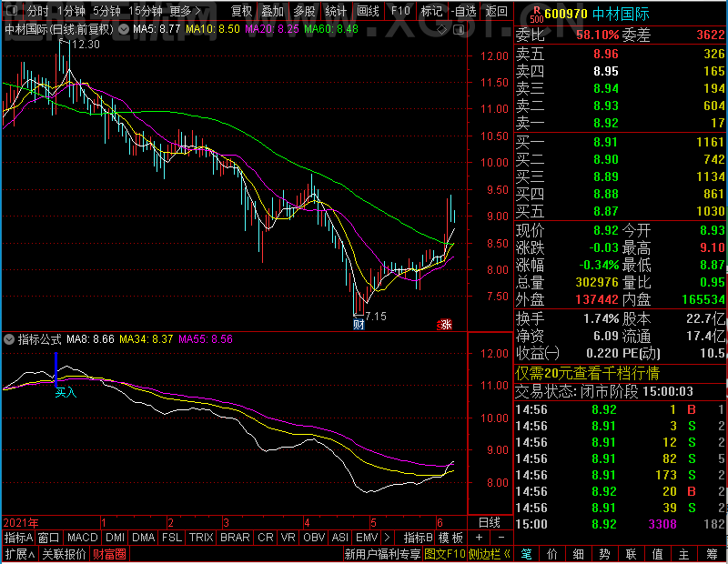The height and width of the screenshot is (564, 728).
Task: Expand the 更多 periods dropdown
Action: pos(185,11)
